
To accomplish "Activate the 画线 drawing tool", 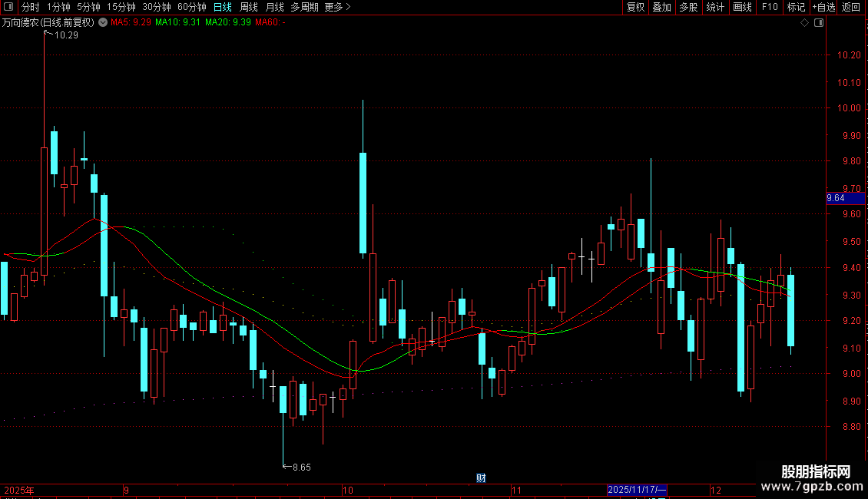I will (742, 7).
